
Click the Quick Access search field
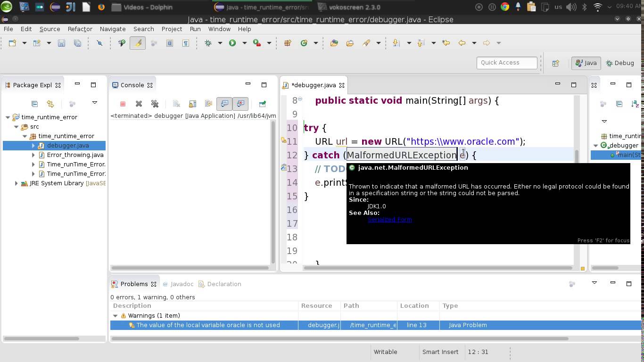tap(507, 63)
